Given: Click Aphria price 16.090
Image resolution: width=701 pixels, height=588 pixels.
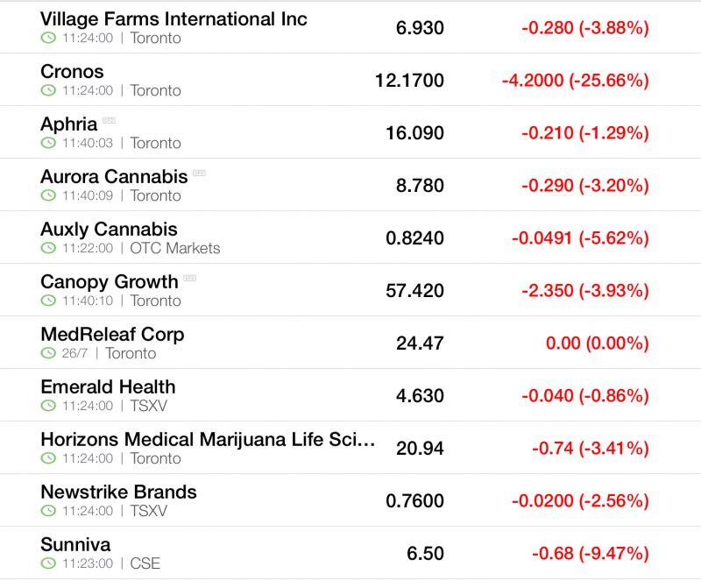Looking at the screenshot, I should [414, 133].
